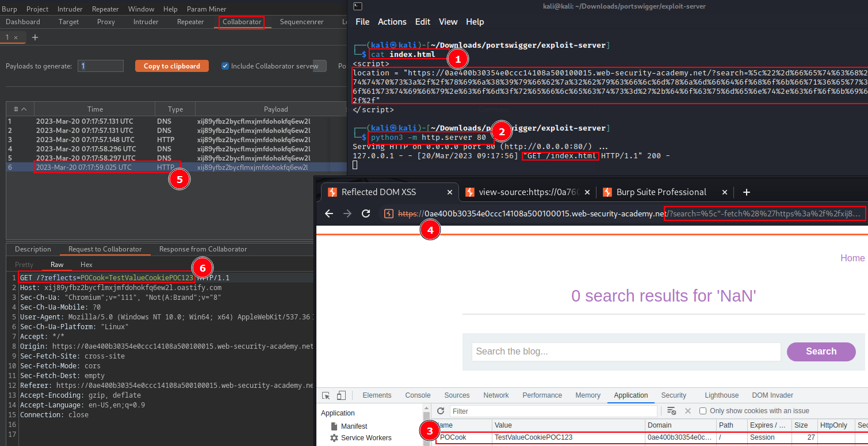Refresh the cookies list in DevTools
Viewport: 868px width, 446px height.
pos(441,411)
